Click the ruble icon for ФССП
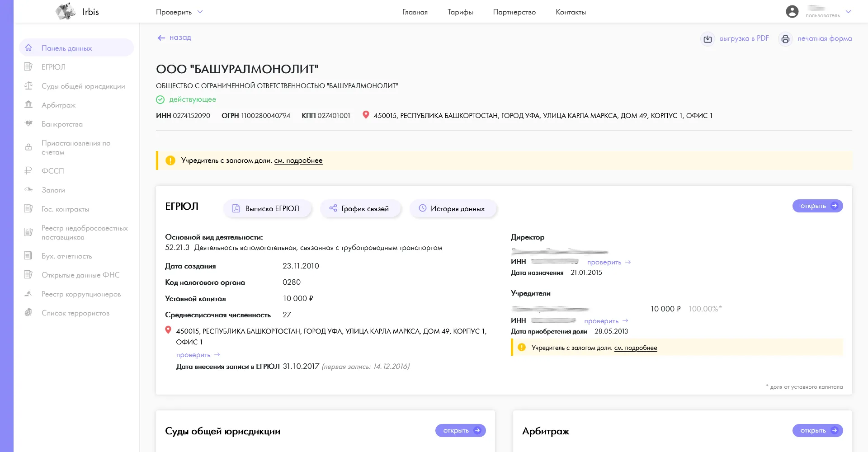 point(28,170)
